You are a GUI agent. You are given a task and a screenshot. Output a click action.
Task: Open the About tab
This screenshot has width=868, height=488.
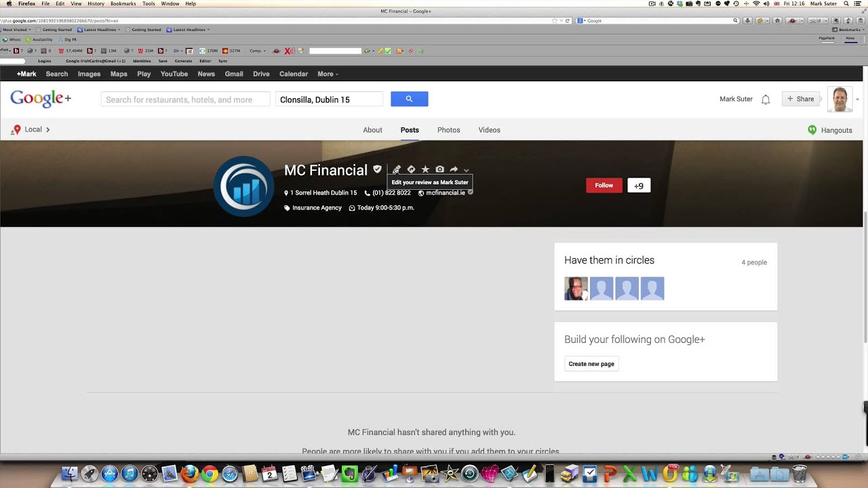point(372,130)
